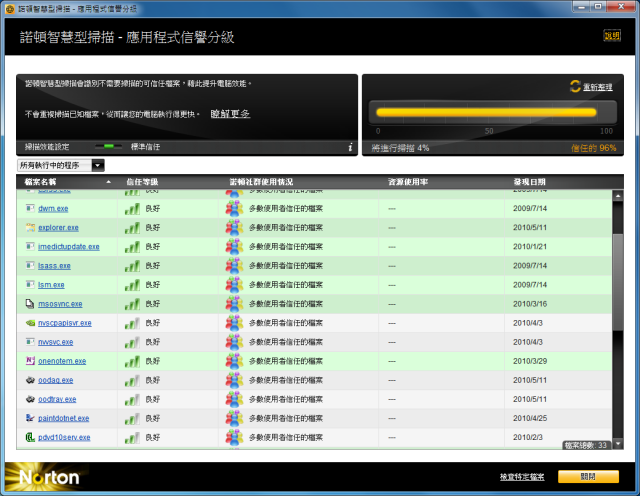Click the onenotem.exe OneNote icon
Screen dimensions: 640x496
pos(30,361)
